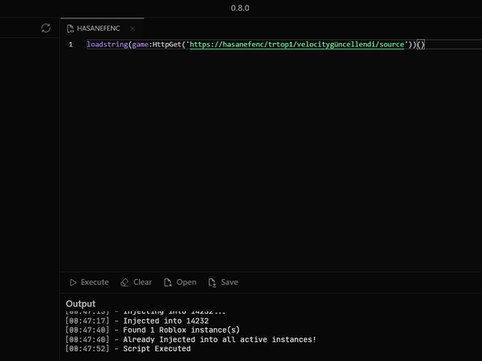
Task: Open a script file with Open
Action: point(180,282)
